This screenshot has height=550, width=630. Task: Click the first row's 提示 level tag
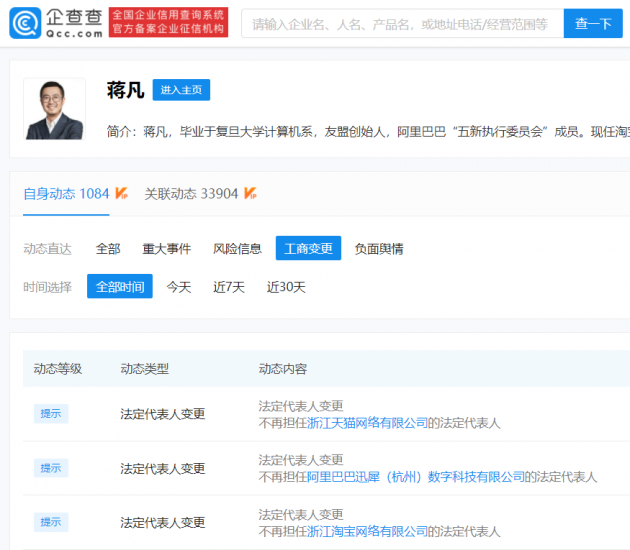coord(51,414)
